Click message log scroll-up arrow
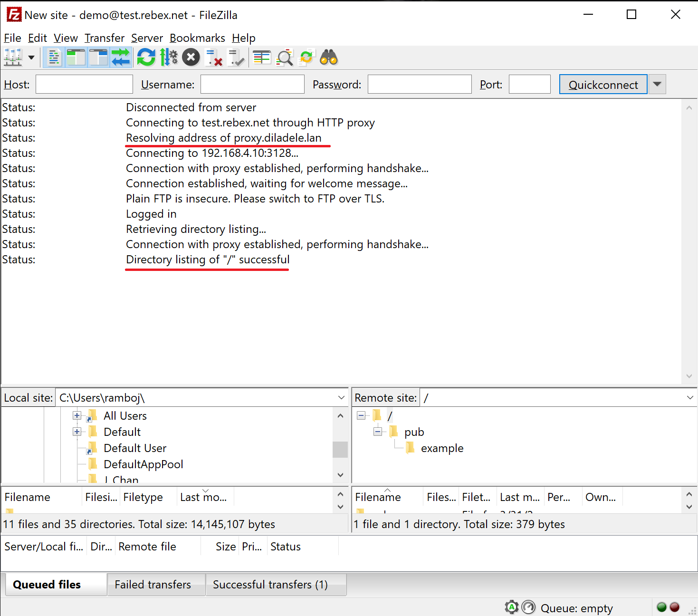 point(689,108)
